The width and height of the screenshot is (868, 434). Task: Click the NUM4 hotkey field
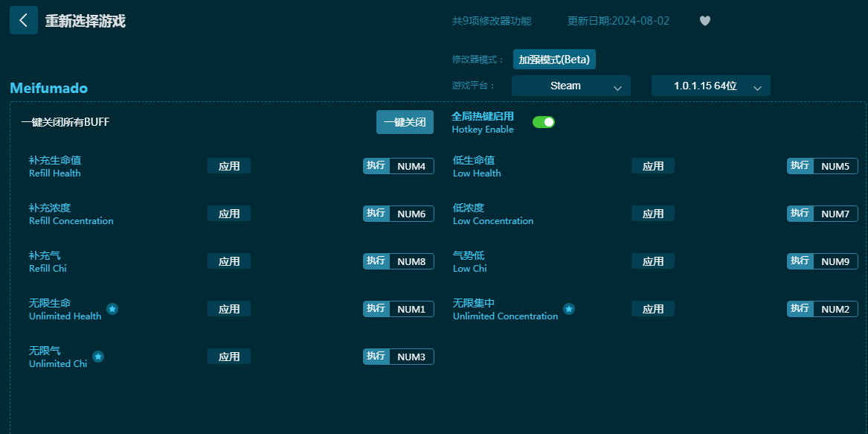tap(412, 166)
